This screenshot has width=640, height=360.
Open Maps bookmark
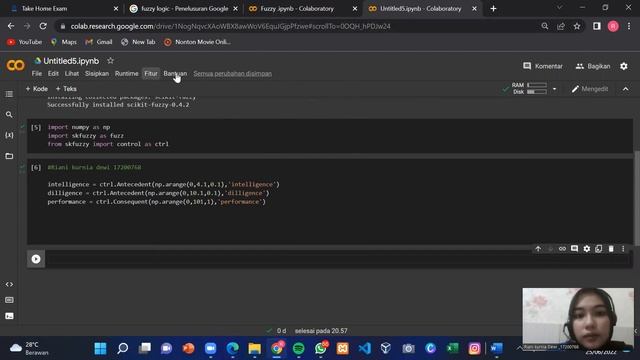point(64,42)
